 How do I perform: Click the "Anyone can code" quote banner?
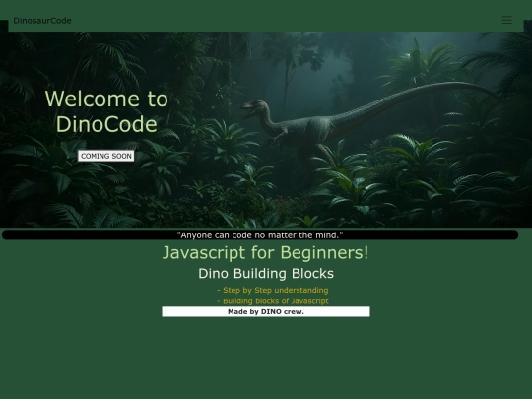click(x=260, y=234)
